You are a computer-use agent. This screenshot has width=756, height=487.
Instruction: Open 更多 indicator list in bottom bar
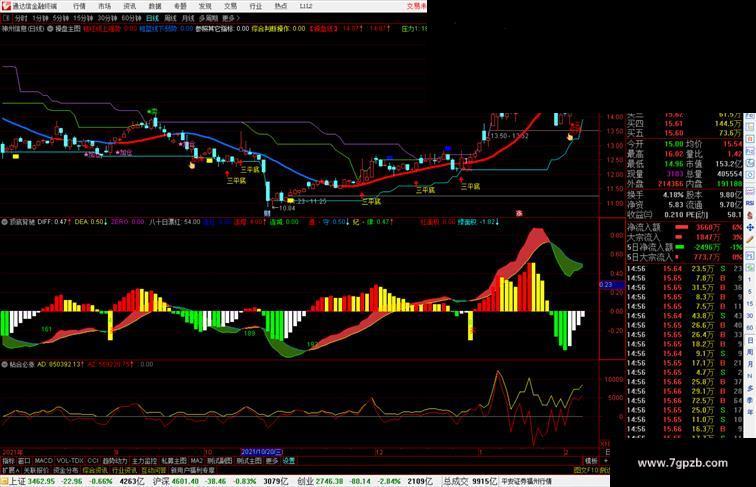pos(272,461)
